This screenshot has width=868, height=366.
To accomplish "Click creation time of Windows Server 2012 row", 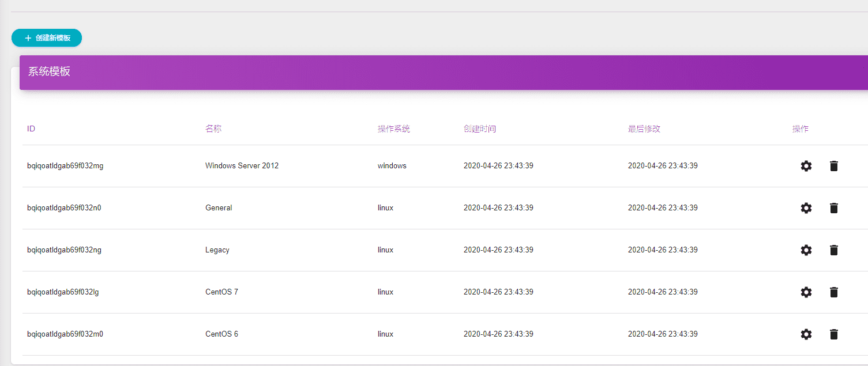I will click(x=498, y=166).
